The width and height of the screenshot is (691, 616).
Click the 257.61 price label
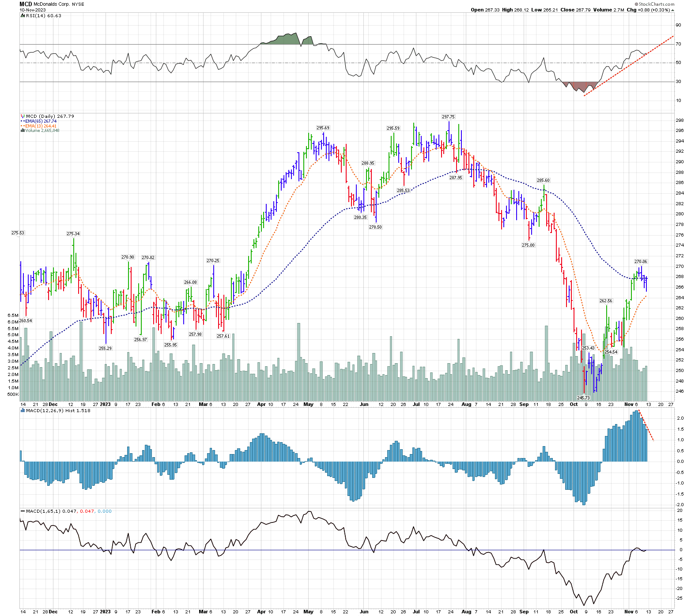(x=223, y=336)
